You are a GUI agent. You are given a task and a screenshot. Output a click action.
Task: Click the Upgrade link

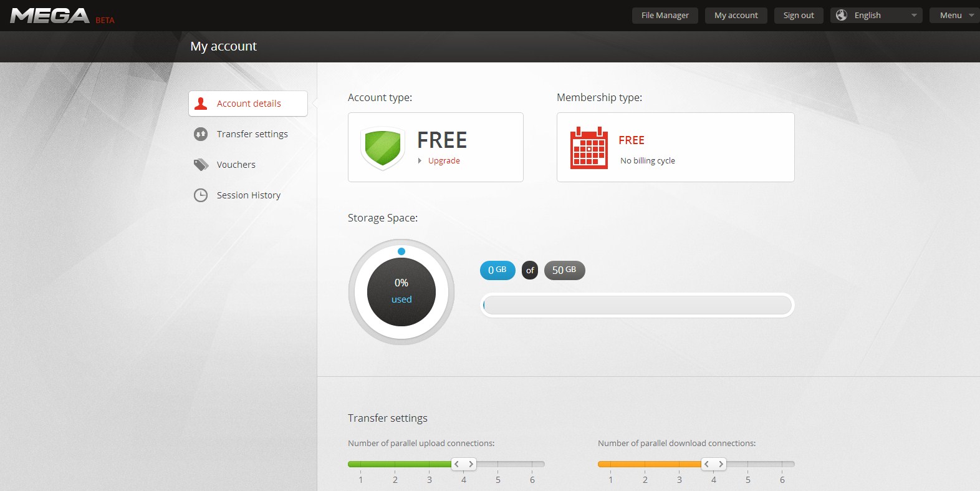tap(443, 161)
